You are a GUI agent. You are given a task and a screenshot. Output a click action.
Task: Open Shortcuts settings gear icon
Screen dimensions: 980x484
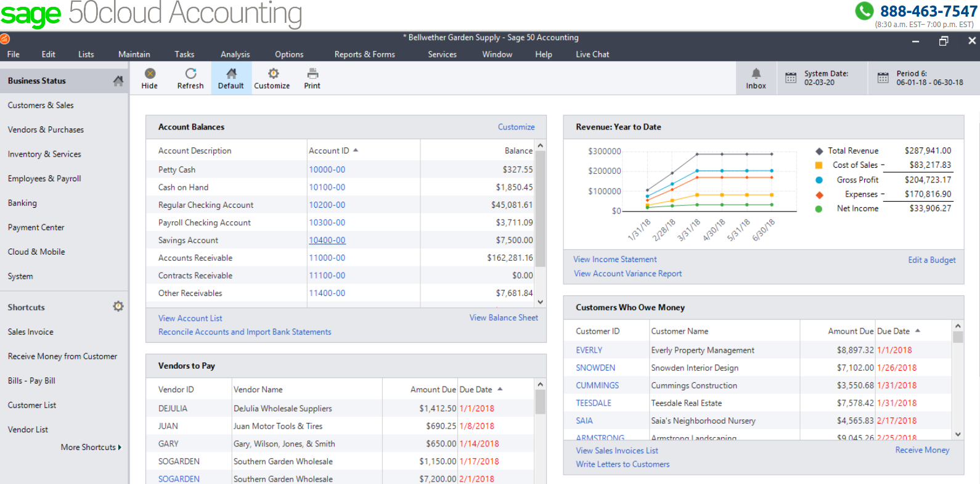point(118,306)
